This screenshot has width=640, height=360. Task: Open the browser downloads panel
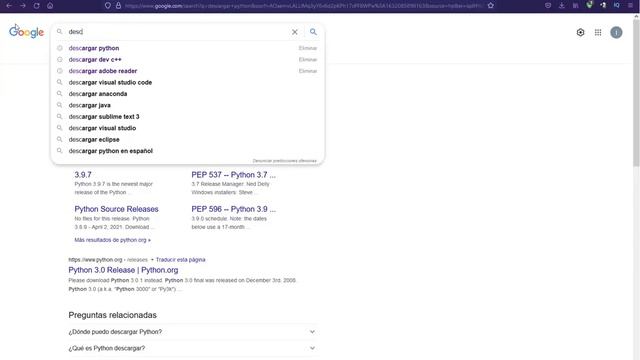pos(562,6)
